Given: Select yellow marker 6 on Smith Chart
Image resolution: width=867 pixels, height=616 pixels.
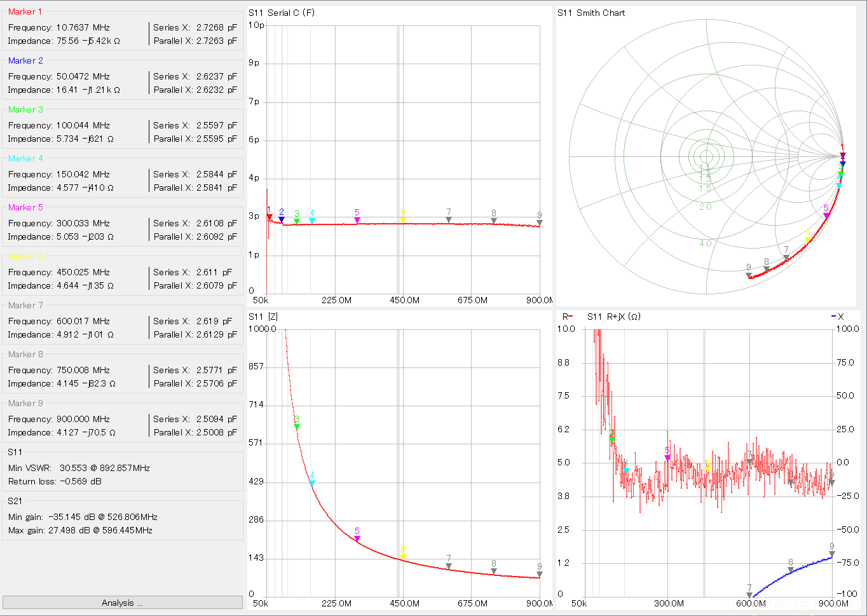Looking at the screenshot, I should click(x=808, y=240).
